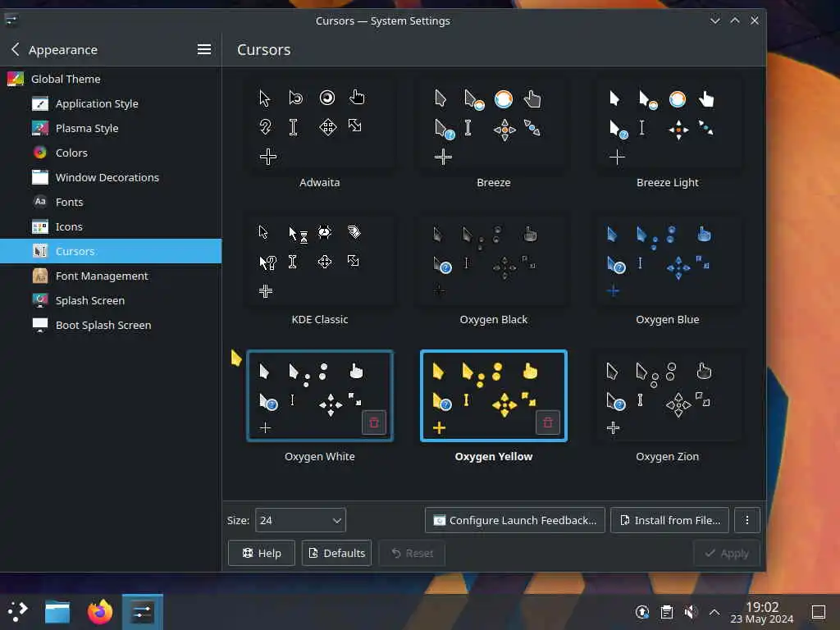The image size is (840, 630).
Task: Click the Help button
Action: (262, 553)
